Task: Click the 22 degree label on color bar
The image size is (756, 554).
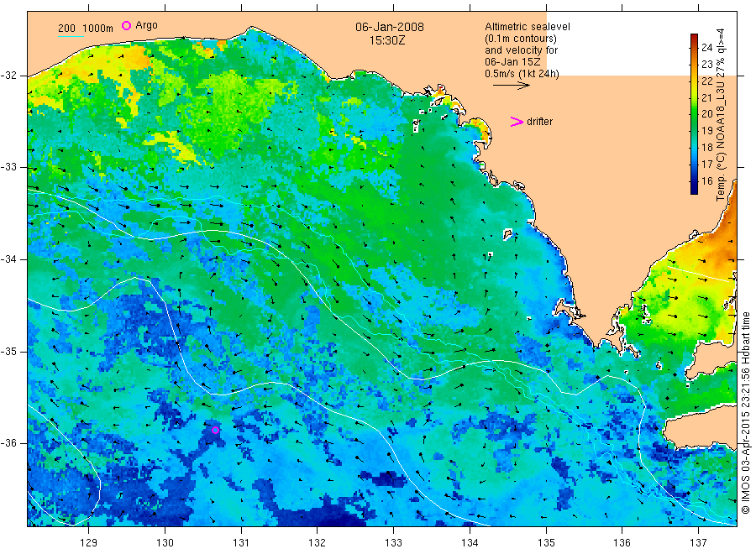Action: (706, 81)
